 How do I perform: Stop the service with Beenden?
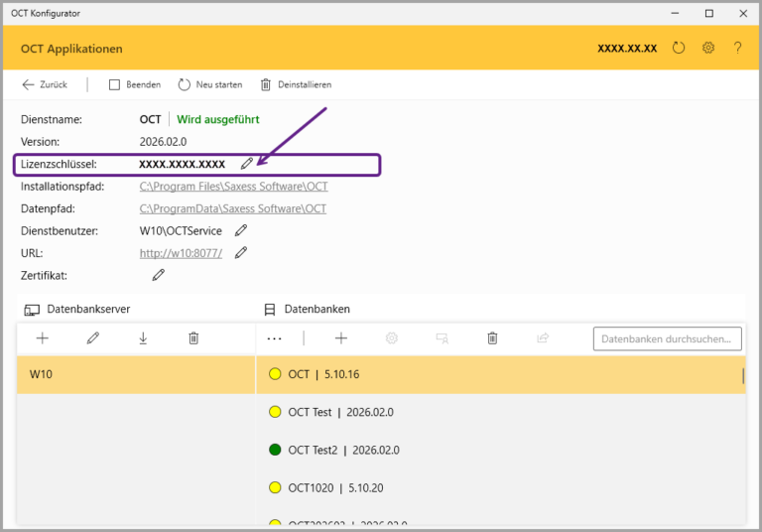134,84
